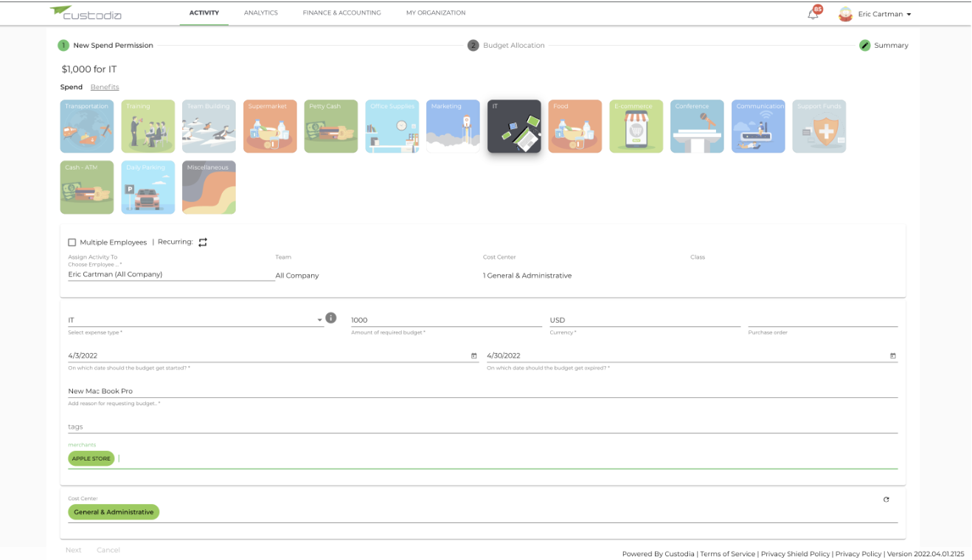Click the budget reason text field
972x560 pixels.
(x=483, y=391)
